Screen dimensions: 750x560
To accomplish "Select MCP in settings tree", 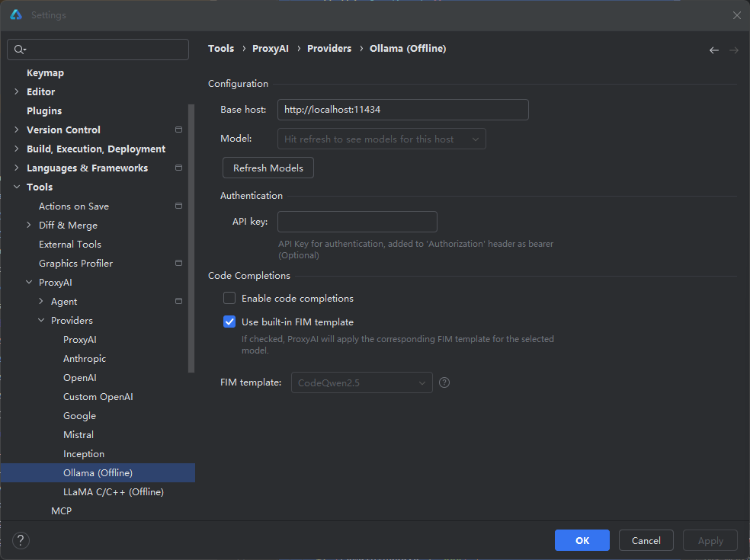I will pyautogui.click(x=61, y=510).
